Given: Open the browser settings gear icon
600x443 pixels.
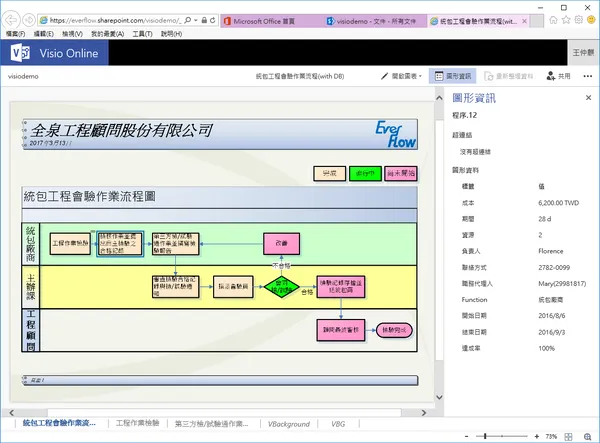Looking at the screenshot, I should [579, 20].
